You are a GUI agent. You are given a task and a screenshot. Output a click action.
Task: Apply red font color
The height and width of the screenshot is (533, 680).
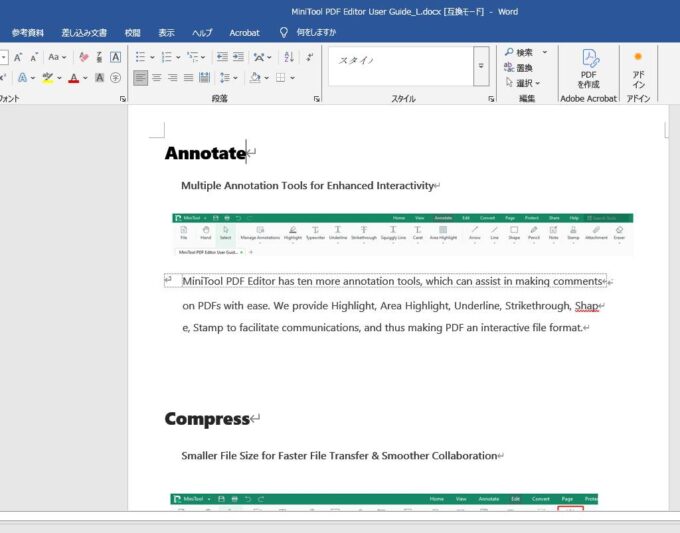point(74,78)
